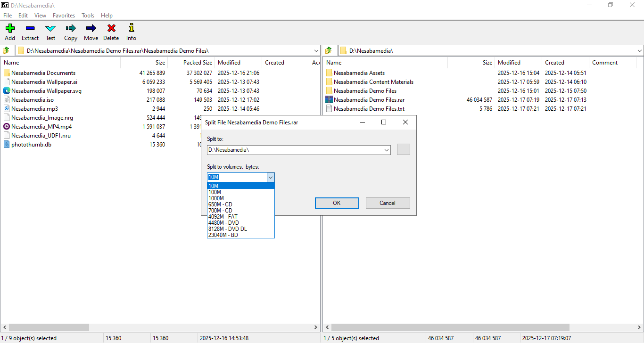This screenshot has width=644, height=343.
Task: Select Nesabamedia Demo Files.txt in right panel
Action: click(369, 109)
